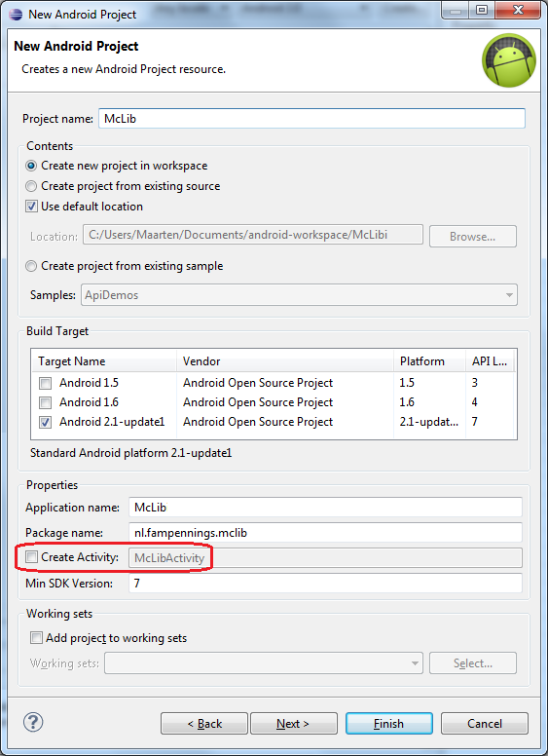Select Create project from existing source
Screen dimensions: 548x756
[x=31, y=186]
